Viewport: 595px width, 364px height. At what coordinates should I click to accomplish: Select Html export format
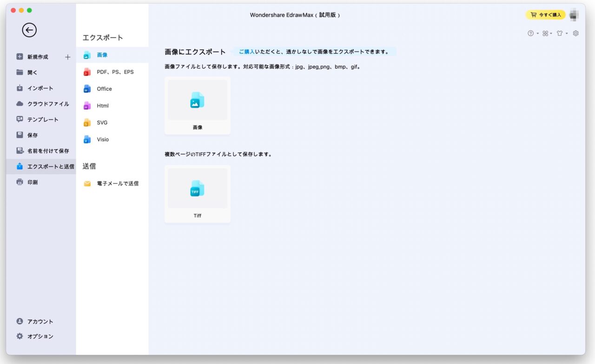(x=102, y=105)
